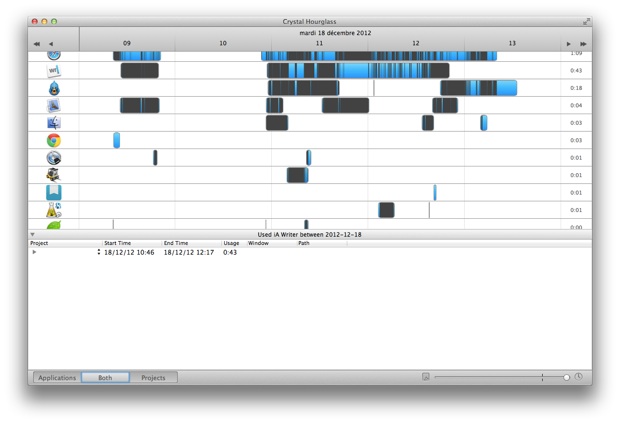The width and height of the screenshot is (620, 424).
Task: Select the yellow forklift app icon
Action: pyautogui.click(x=53, y=175)
